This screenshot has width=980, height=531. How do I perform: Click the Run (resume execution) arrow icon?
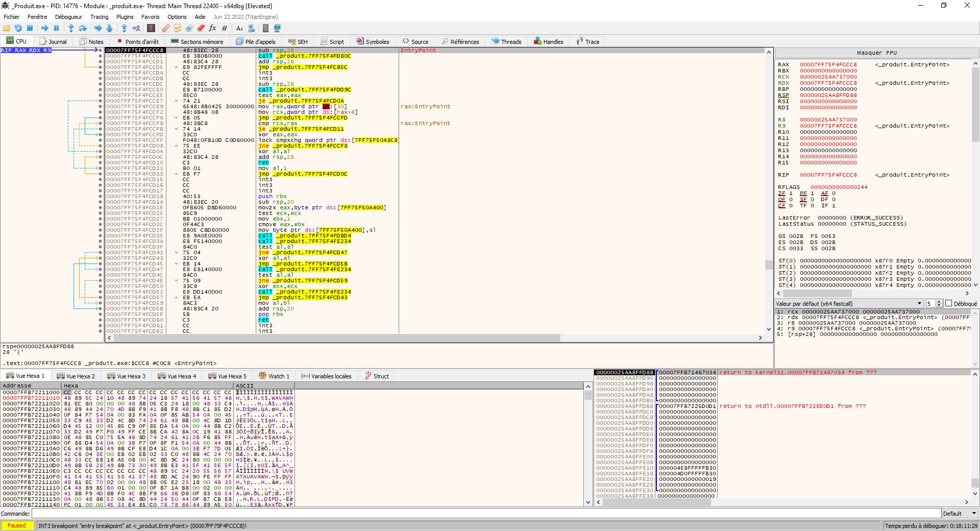[45, 29]
